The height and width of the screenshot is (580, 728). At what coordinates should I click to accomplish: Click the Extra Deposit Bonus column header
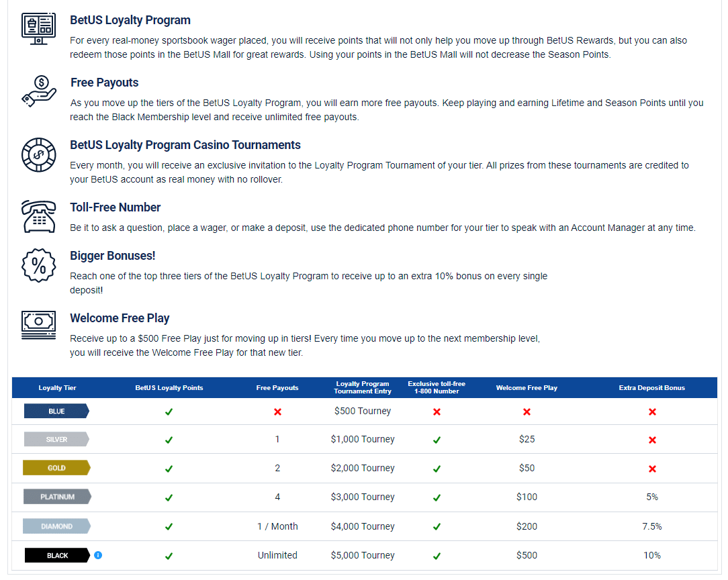point(651,387)
